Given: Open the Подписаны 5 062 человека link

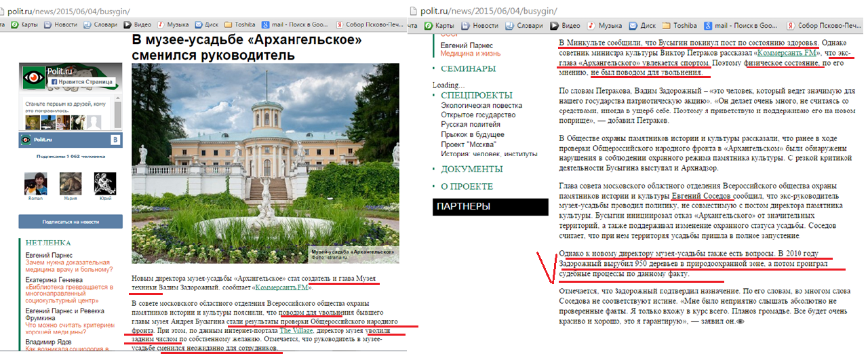Looking at the screenshot, I should (x=70, y=156).
